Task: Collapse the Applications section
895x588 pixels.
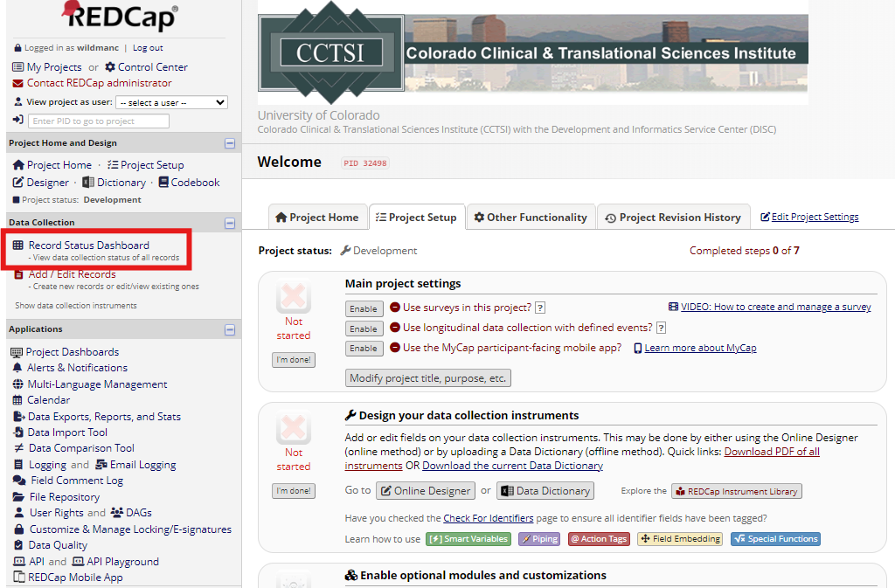Action: point(232,329)
